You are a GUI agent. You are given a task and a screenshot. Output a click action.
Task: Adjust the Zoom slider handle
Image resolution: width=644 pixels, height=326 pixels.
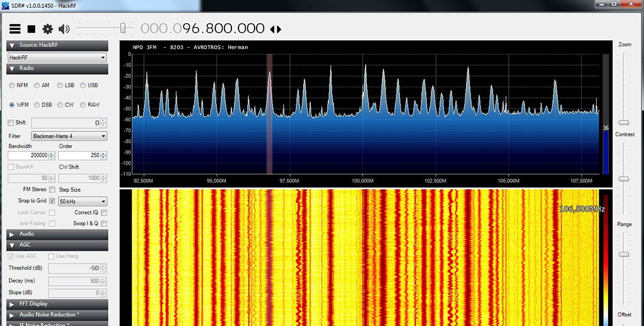623,122
